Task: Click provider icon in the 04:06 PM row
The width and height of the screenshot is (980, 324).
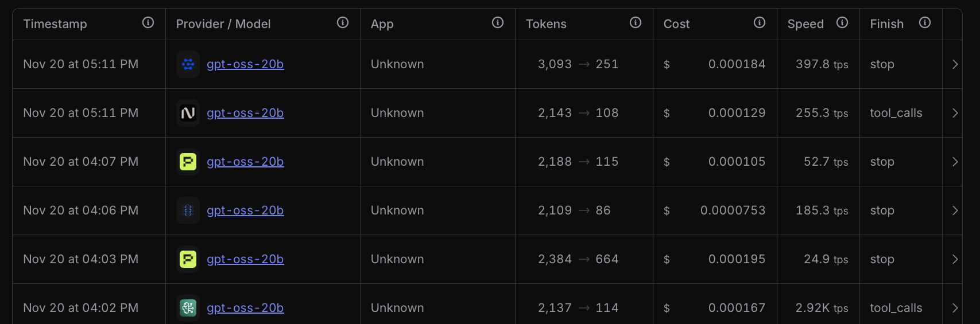Action: click(x=188, y=210)
